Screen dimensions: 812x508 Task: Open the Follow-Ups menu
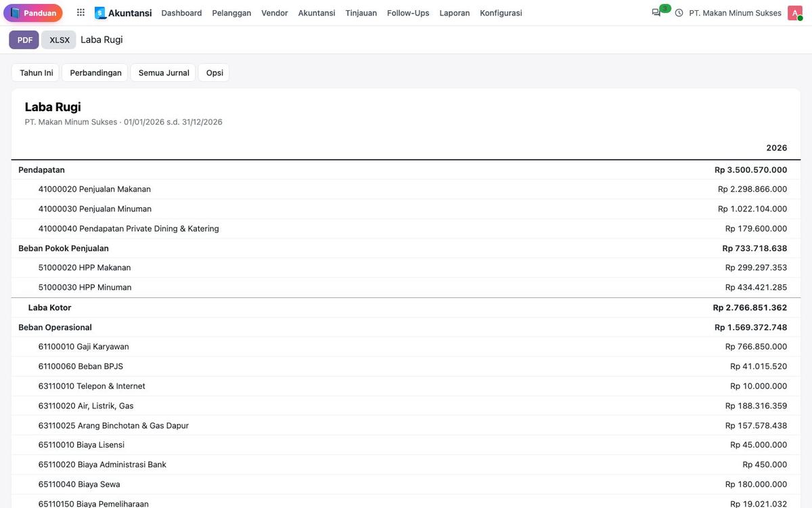tap(408, 13)
